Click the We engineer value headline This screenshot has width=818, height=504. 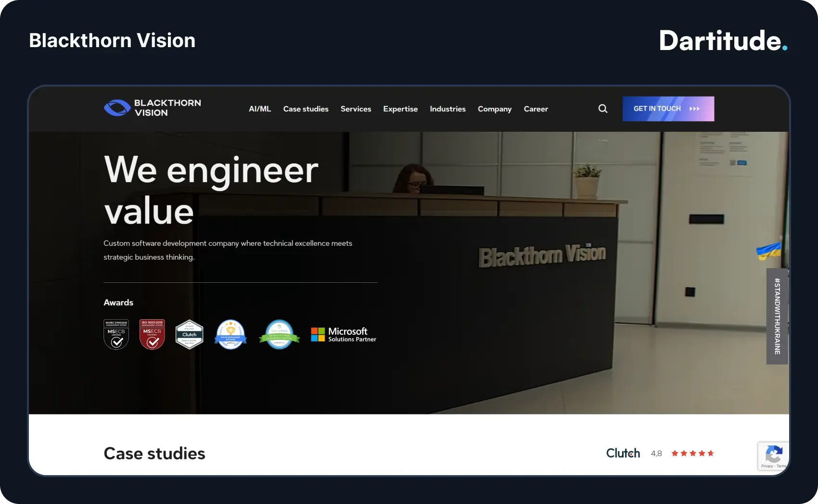pyautogui.click(x=211, y=190)
